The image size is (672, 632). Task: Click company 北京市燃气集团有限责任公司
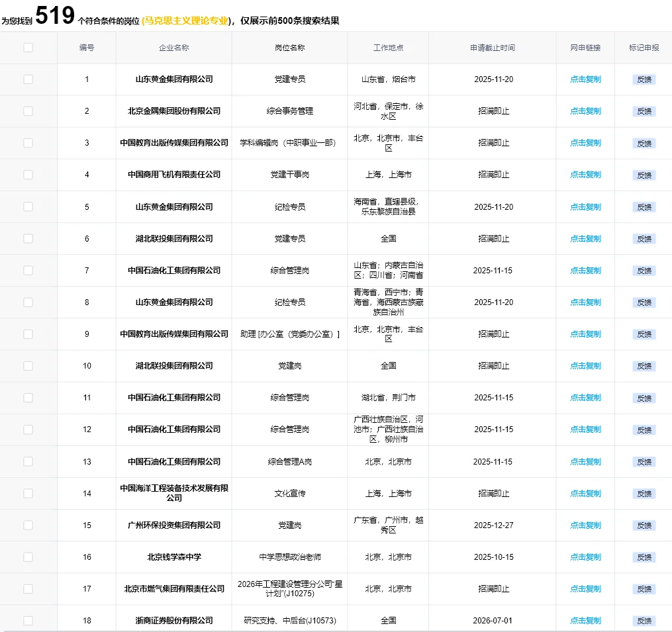[174, 589]
